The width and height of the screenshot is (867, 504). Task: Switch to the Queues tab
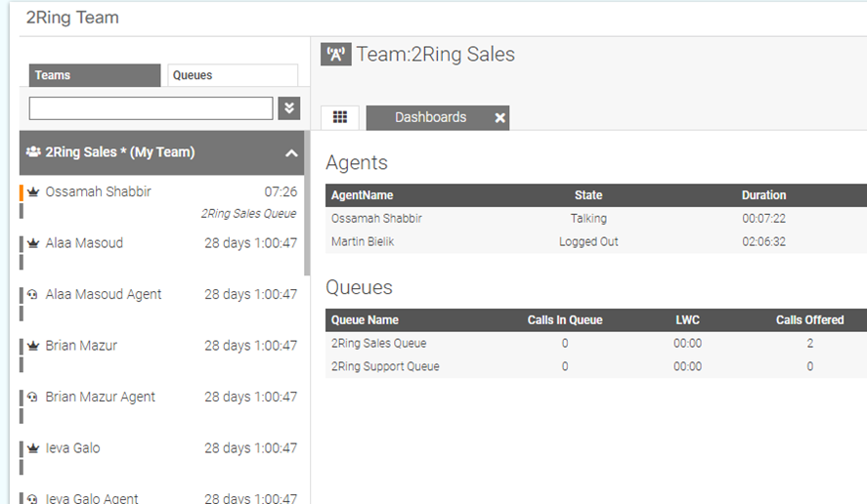[232, 75]
